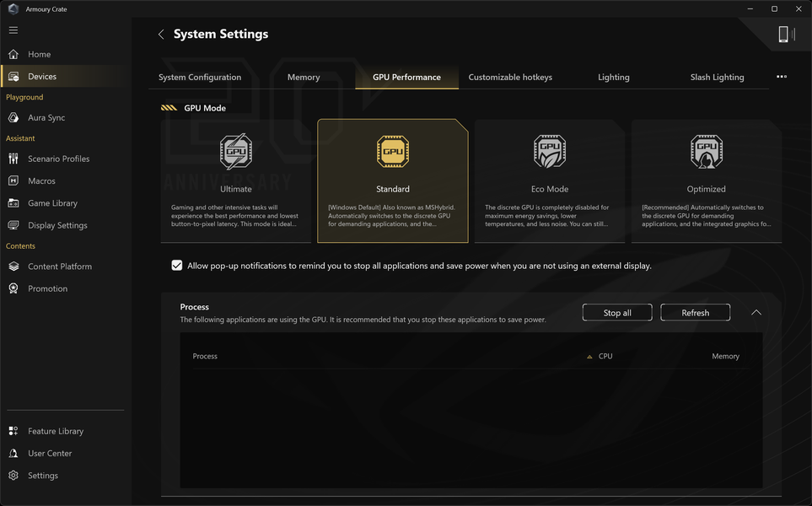Choose the Optimized mode description text

click(707, 216)
